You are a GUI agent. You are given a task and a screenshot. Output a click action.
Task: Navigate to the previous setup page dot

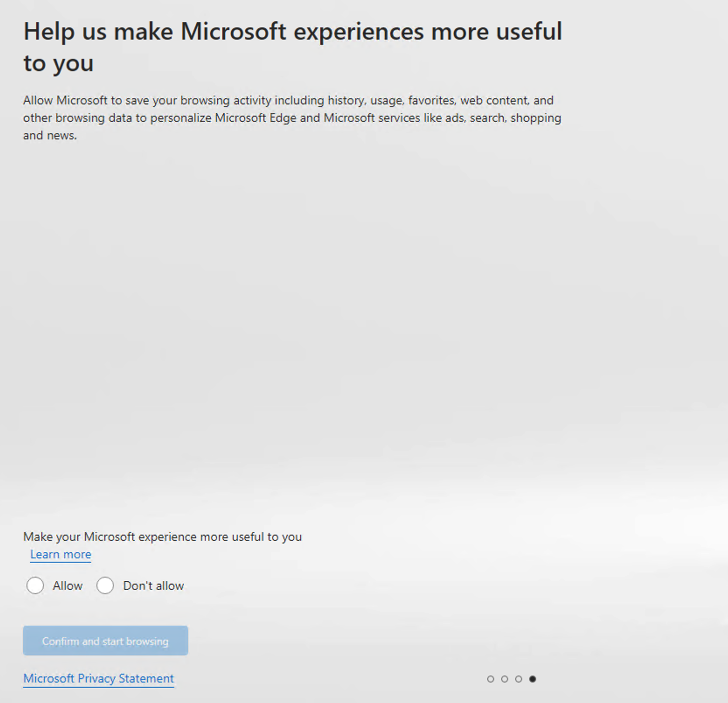point(519,679)
